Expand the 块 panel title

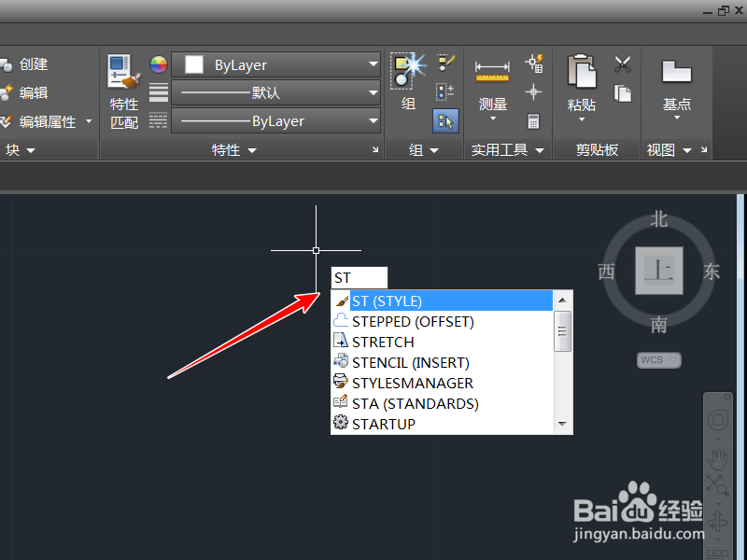(x=20, y=150)
